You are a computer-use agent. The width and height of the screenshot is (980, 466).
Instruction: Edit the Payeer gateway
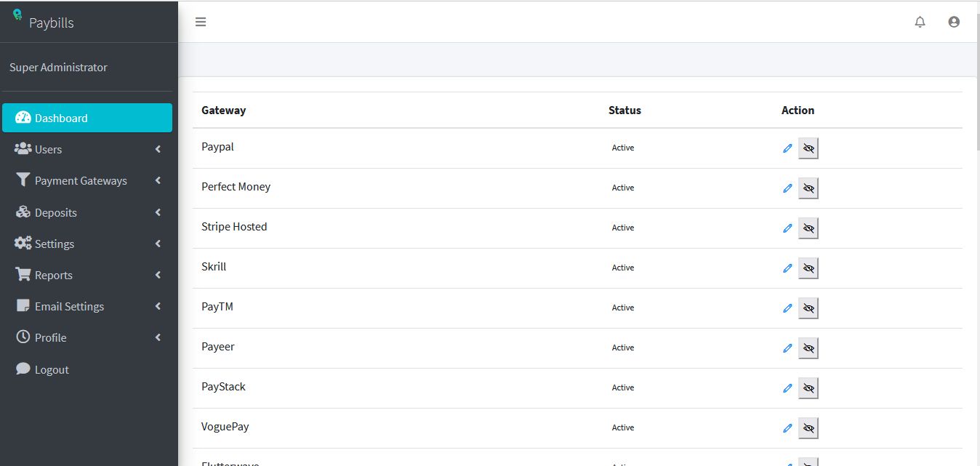787,348
